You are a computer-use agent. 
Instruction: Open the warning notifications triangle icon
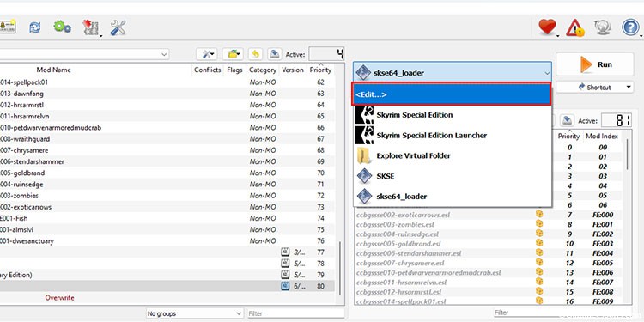[574, 28]
